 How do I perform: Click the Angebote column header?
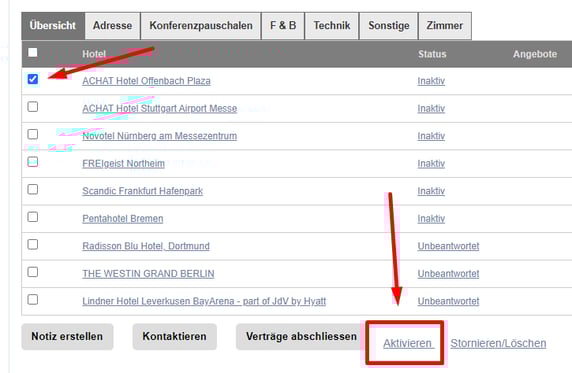tap(535, 54)
